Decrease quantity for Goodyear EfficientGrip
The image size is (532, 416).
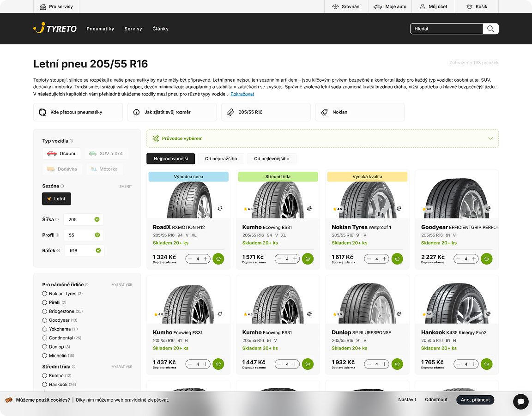[x=458, y=259]
